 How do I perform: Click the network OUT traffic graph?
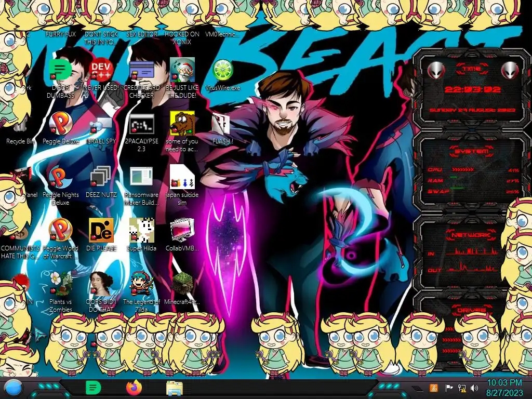(x=472, y=268)
